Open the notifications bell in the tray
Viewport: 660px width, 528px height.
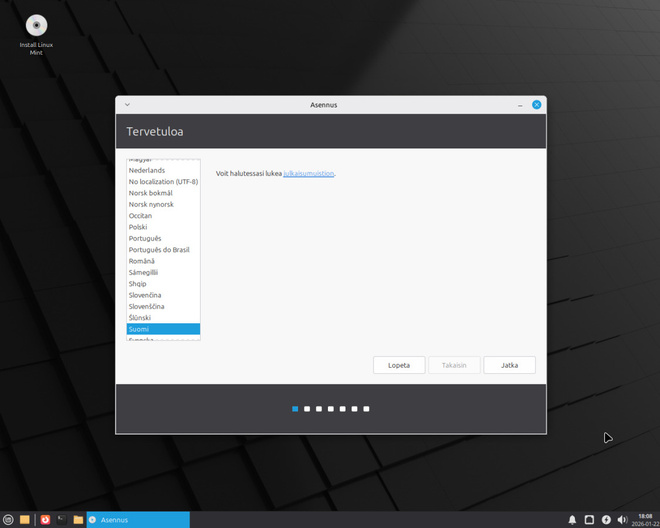coord(572,520)
